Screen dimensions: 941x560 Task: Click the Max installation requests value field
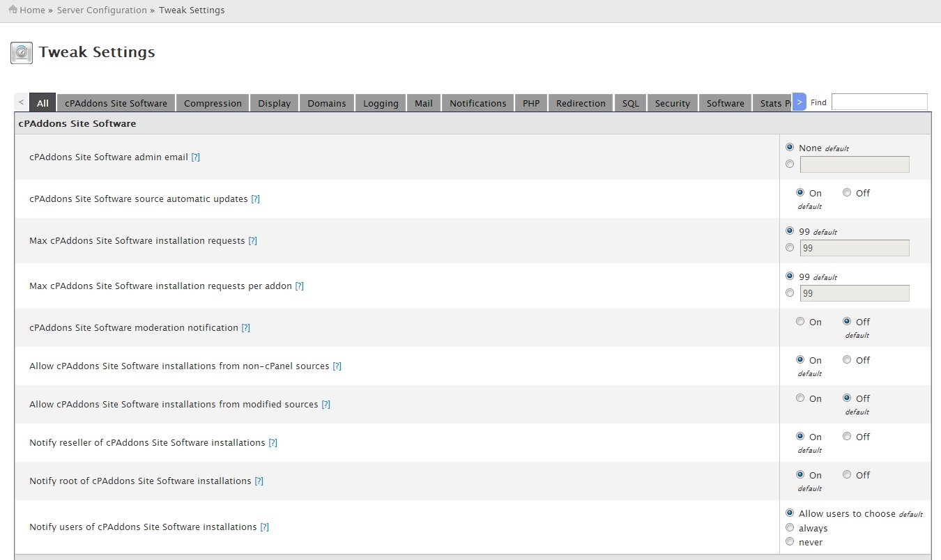[x=855, y=248]
